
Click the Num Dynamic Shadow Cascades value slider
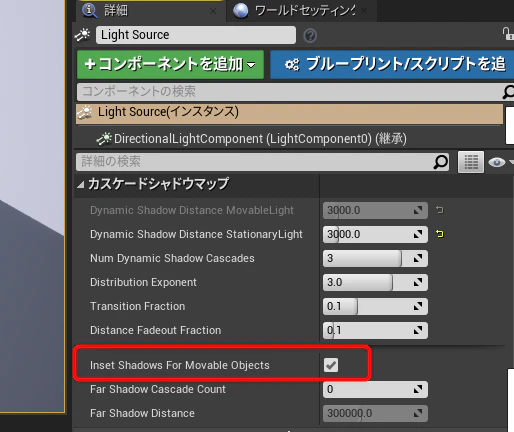tap(375, 258)
